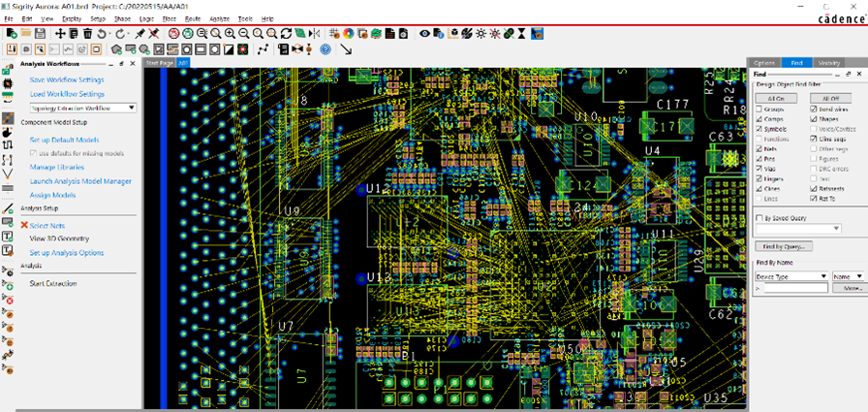Open the Name dropdown in Find By Name
Image resolution: width=868 pixels, height=412 pixels.
pyautogui.click(x=848, y=275)
